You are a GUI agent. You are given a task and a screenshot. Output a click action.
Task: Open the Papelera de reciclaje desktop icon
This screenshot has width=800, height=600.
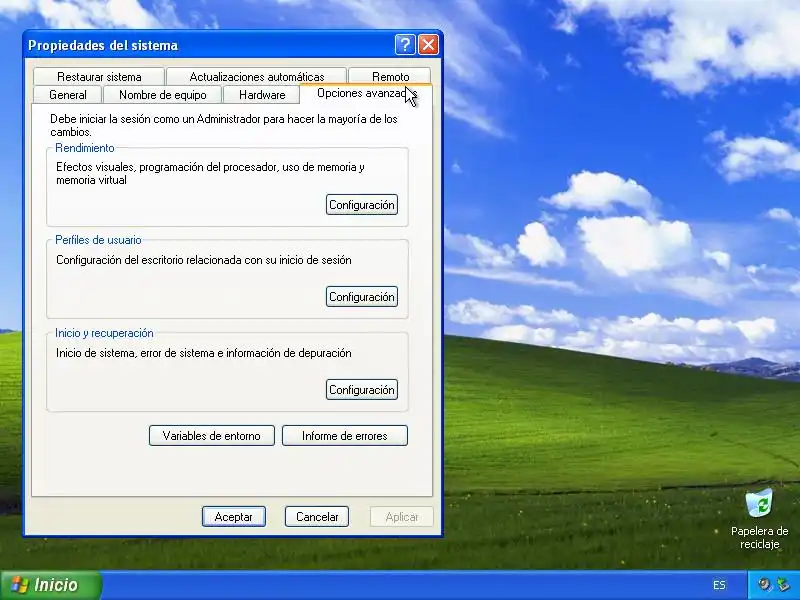tap(759, 518)
